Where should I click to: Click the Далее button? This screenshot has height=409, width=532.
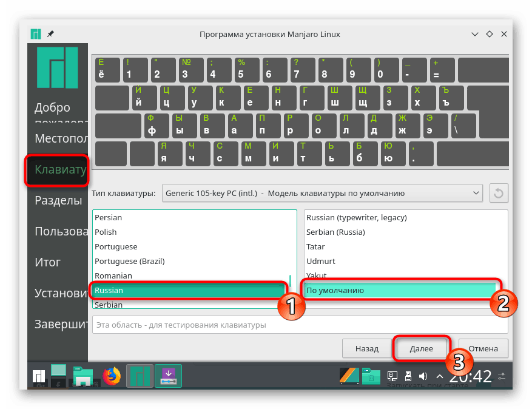(422, 348)
